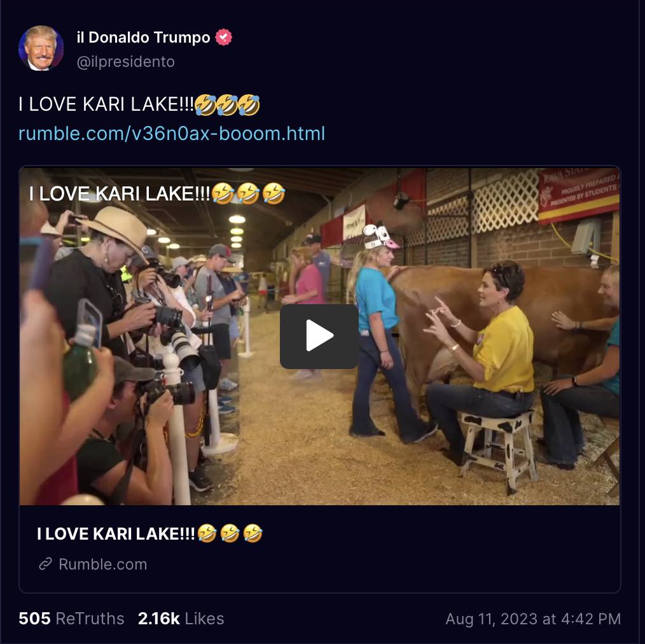Click the post text I LOVE KARI LAKE
Image resolution: width=645 pixels, height=644 pixels.
click(x=106, y=104)
